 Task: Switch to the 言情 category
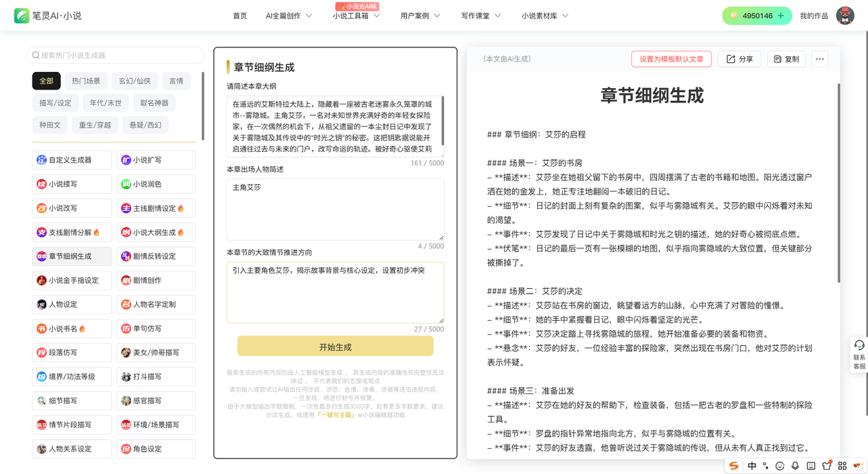(176, 81)
